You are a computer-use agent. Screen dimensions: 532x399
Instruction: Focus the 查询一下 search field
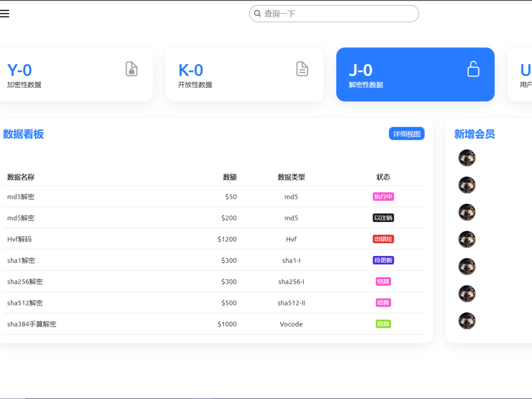pos(334,14)
